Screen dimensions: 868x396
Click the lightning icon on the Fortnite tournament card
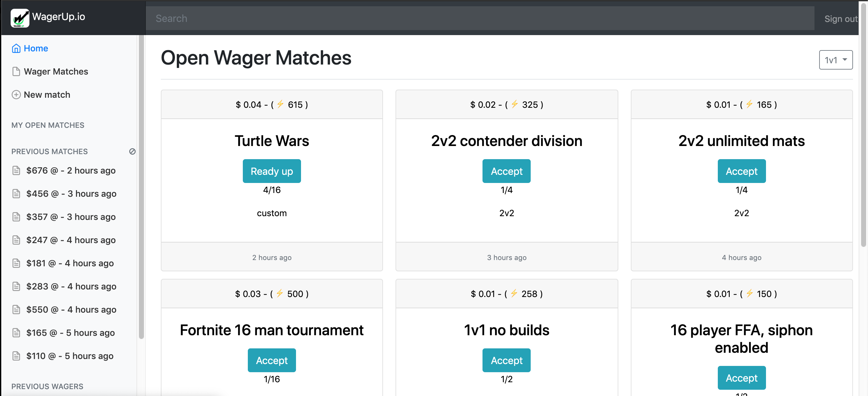[x=279, y=294]
